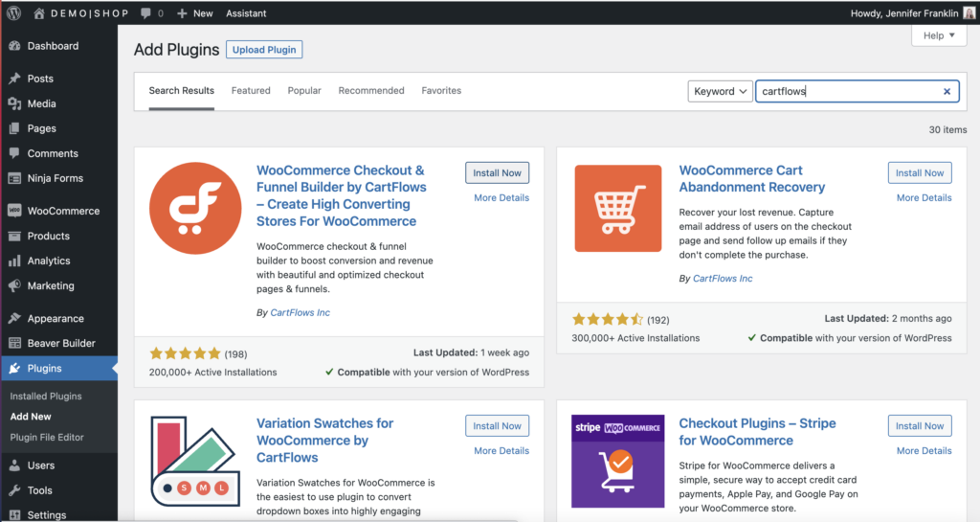Open the DEMO|SHOP site home icon

click(38, 13)
